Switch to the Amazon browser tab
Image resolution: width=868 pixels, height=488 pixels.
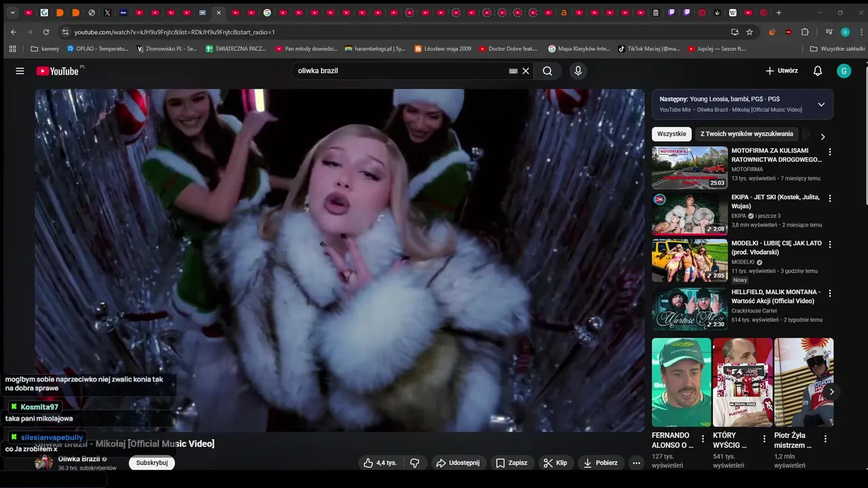[564, 13]
